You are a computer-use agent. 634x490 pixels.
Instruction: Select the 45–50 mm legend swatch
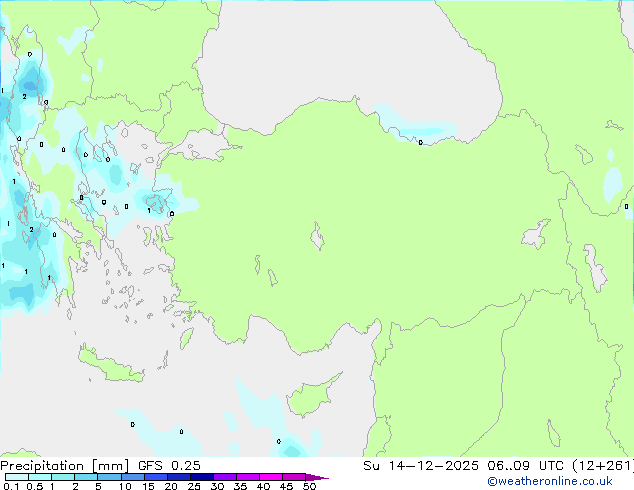point(294,477)
